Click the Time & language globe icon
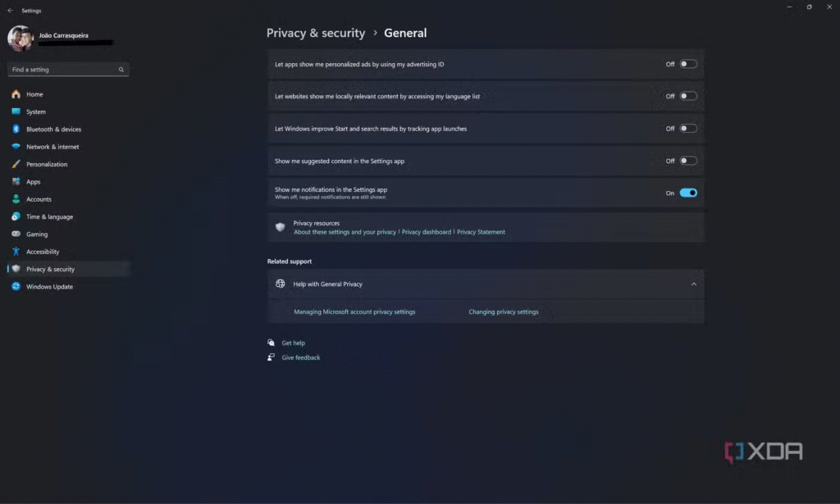The width and height of the screenshot is (840, 504). coord(16,217)
